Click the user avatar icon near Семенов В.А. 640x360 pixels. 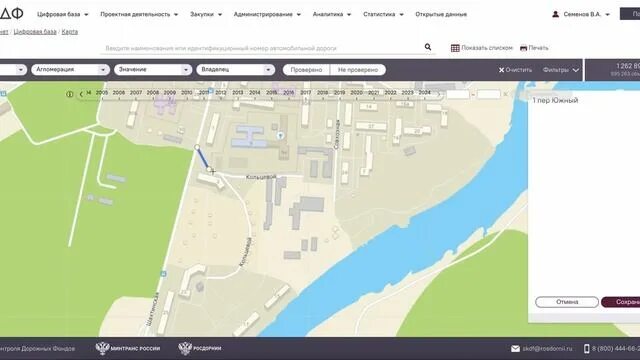pyautogui.click(x=555, y=14)
